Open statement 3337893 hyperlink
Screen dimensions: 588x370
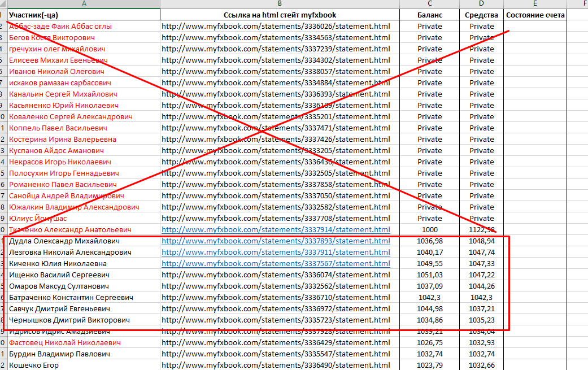tap(276, 241)
